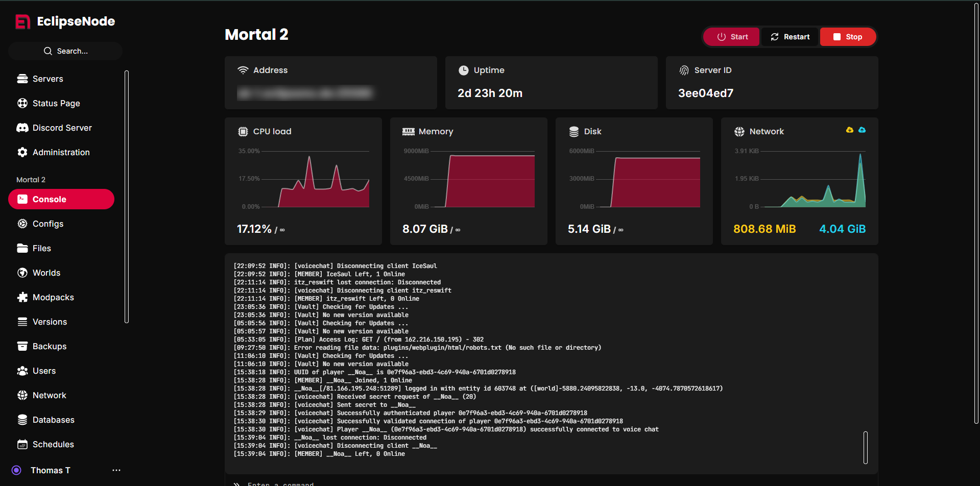Focus the sidebar Search field
Screen dimensions: 980x486
[x=65, y=51]
